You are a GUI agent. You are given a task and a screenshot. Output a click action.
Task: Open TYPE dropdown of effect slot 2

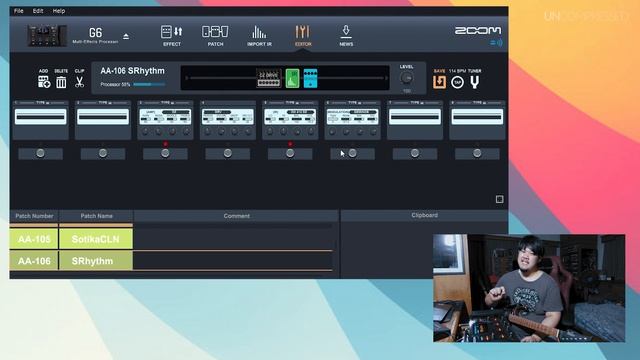coord(104,102)
